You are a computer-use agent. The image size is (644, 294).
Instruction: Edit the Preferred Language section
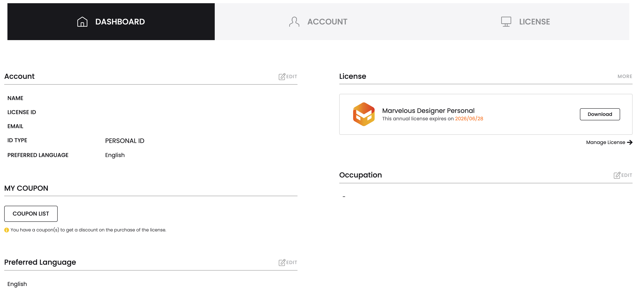[x=288, y=263]
